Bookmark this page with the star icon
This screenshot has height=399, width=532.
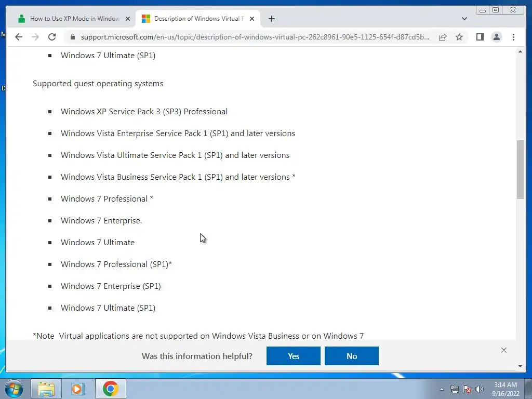click(x=459, y=37)
